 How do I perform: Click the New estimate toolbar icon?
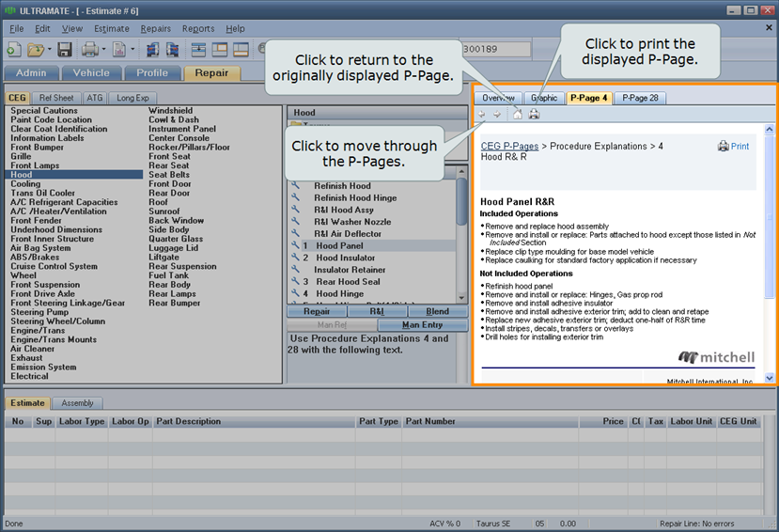coord(13,49)
